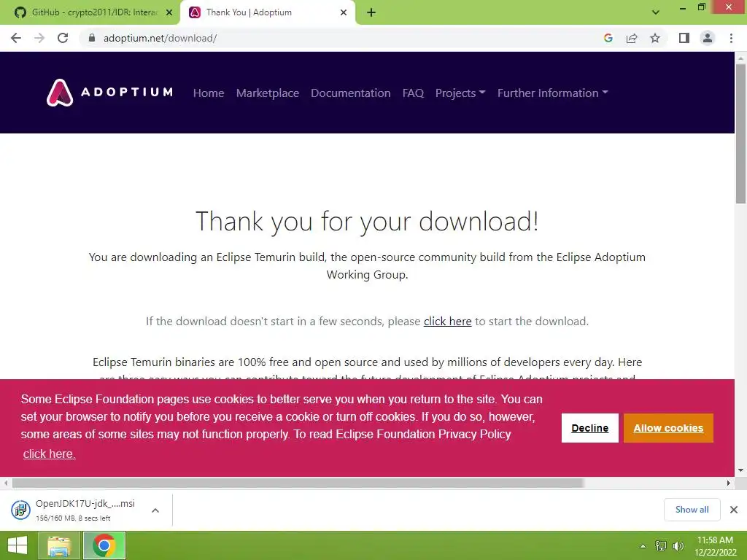Close the GitHub tab
747x560 pixels.
(x=169, y=13)
